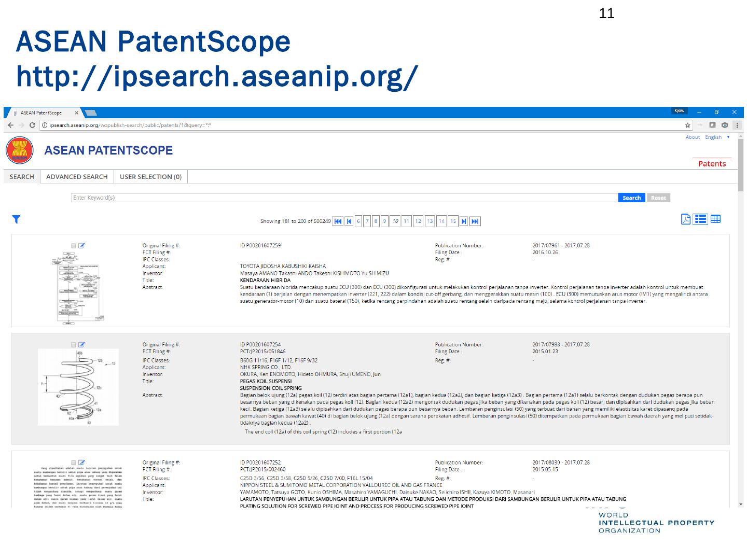
Task: Select title PEGAS KOIL SUSPENSI
Action: point(266,381)
